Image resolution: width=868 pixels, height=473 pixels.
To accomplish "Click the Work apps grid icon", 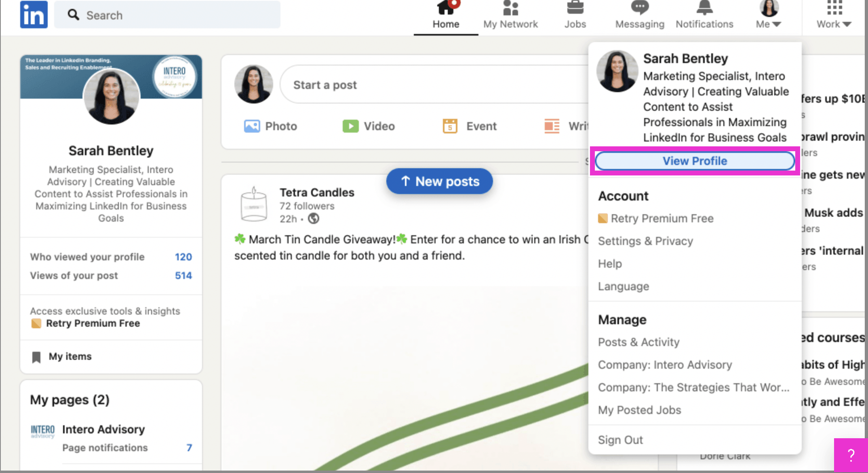I will [x=834, y=7].
